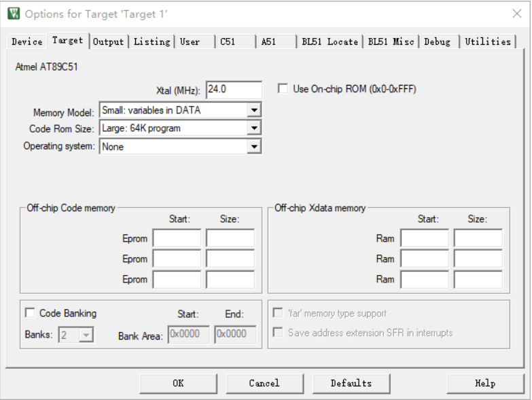Click the 'Atmel AT89C51' device label
This screenshot has height=400, width=532.
click(x=46, y=67)
